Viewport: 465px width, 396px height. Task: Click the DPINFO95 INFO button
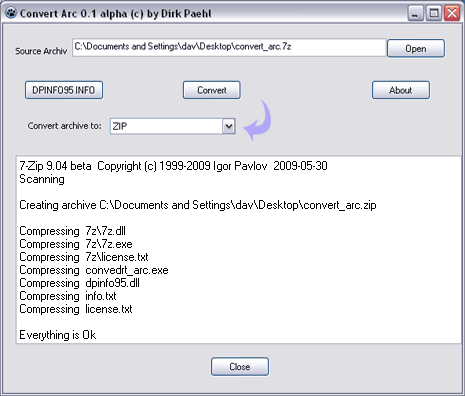(64, 90)
